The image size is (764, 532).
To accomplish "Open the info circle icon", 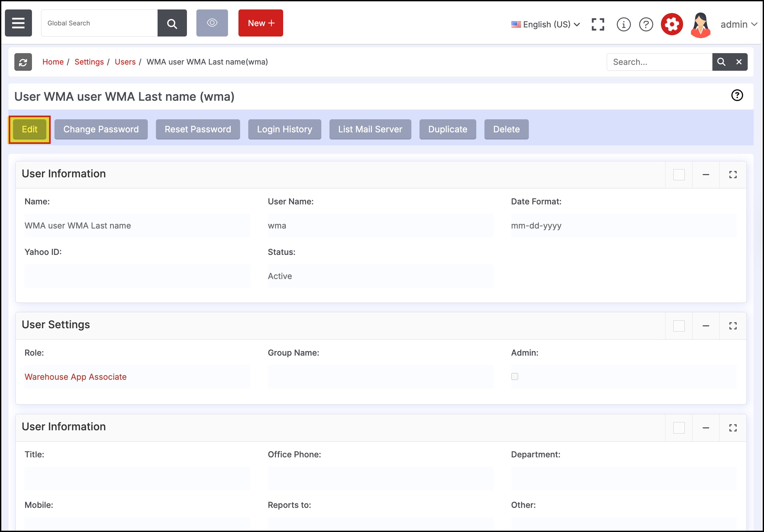I will click(623, 24).
